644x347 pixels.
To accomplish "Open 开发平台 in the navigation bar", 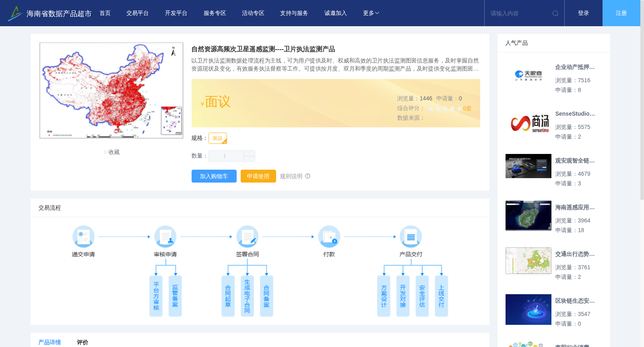I will point(176,13).
